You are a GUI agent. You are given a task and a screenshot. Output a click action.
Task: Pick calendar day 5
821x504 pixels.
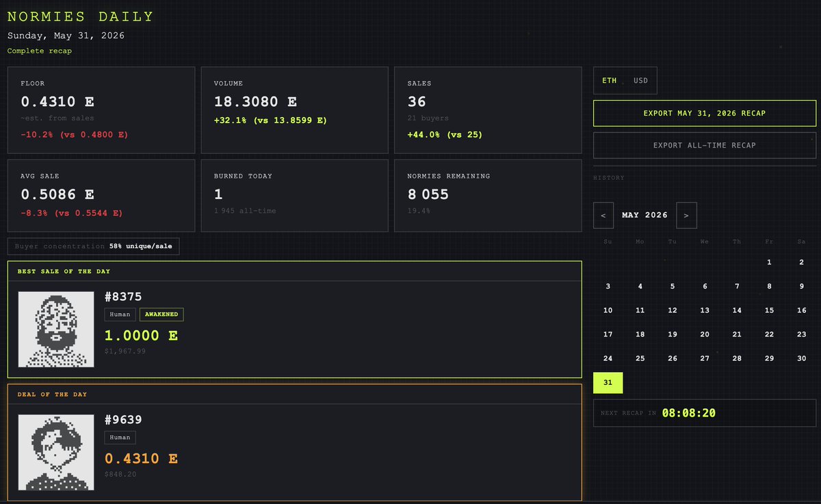pyautogui.click(x=673, y=287)
